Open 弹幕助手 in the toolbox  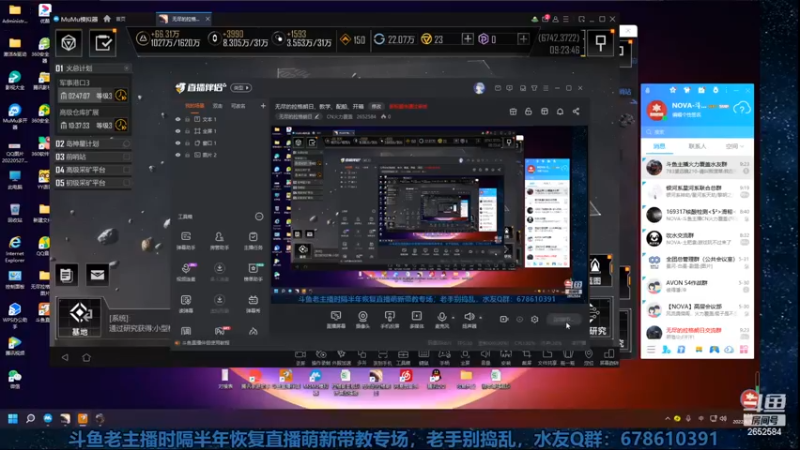pyautogui.click(x=186, y=240)
